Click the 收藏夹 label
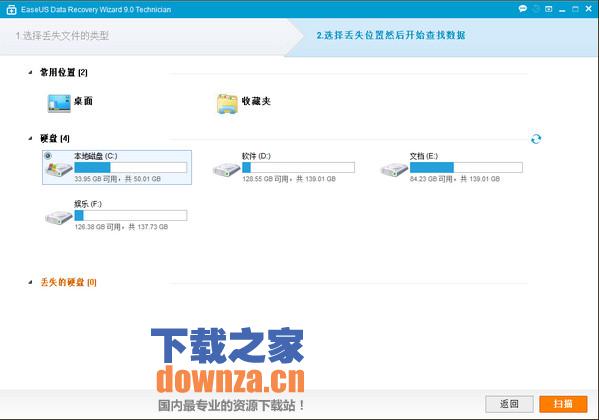Viewport: 599px width, 420px height. tap(256, 101)
